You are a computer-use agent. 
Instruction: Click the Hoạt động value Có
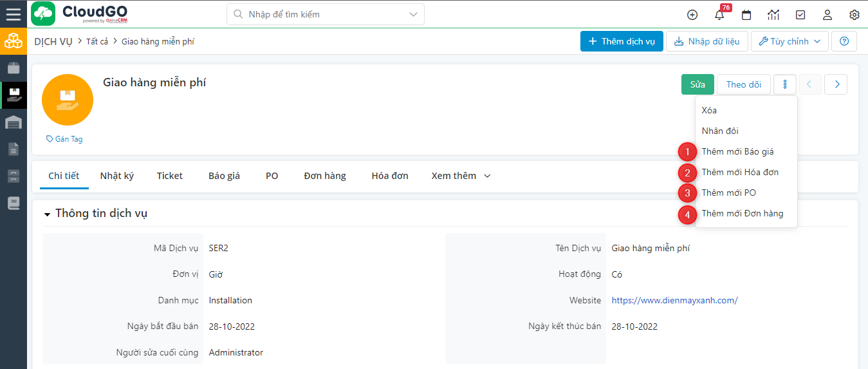[617, 274]
